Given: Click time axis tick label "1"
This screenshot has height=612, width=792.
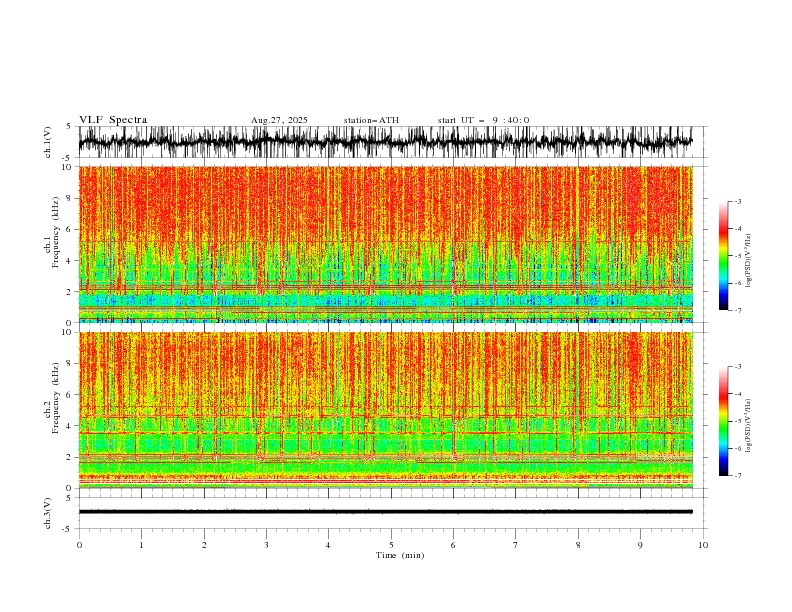Looking at the screenshot, I should 141,545.
